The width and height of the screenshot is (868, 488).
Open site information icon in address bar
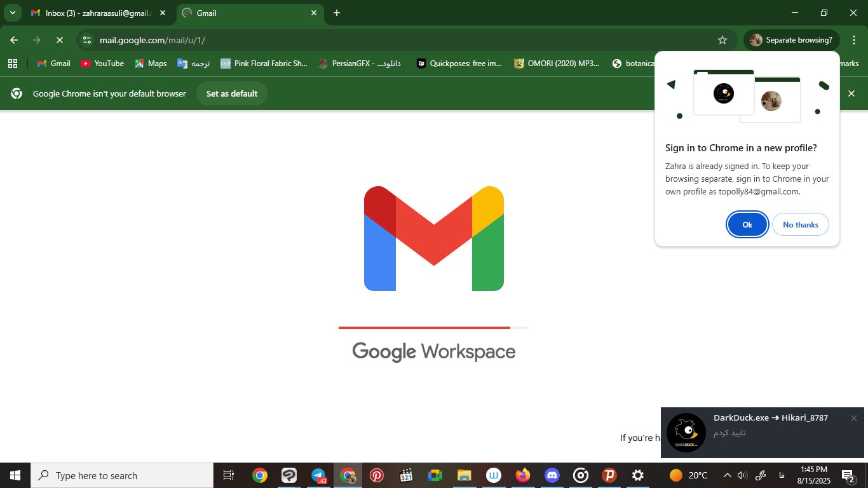coord(87,40)
